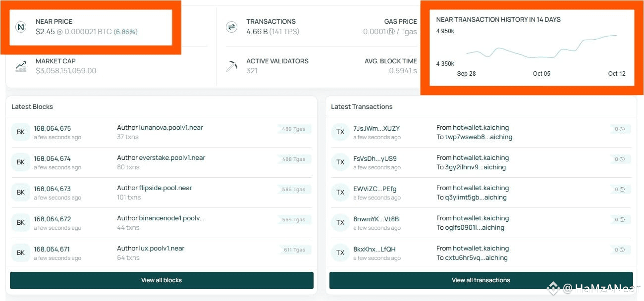Click BK icon for block 168,064,675

coord(21,132)
